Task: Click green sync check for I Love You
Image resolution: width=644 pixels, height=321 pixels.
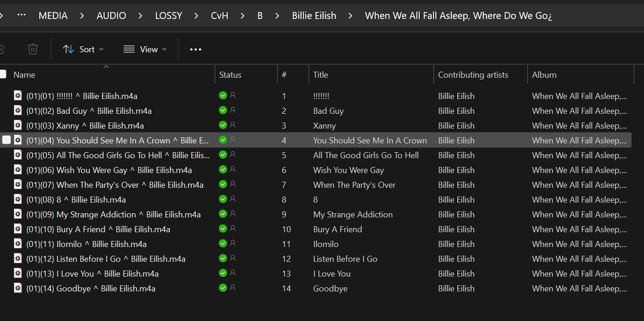Action: click(x=223, y=273)
